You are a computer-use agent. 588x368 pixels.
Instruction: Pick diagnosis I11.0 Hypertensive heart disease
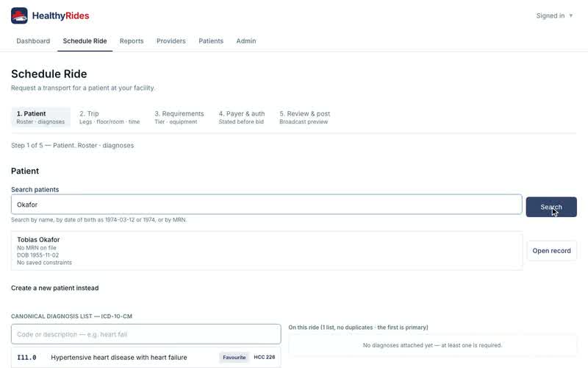[146, 357]
